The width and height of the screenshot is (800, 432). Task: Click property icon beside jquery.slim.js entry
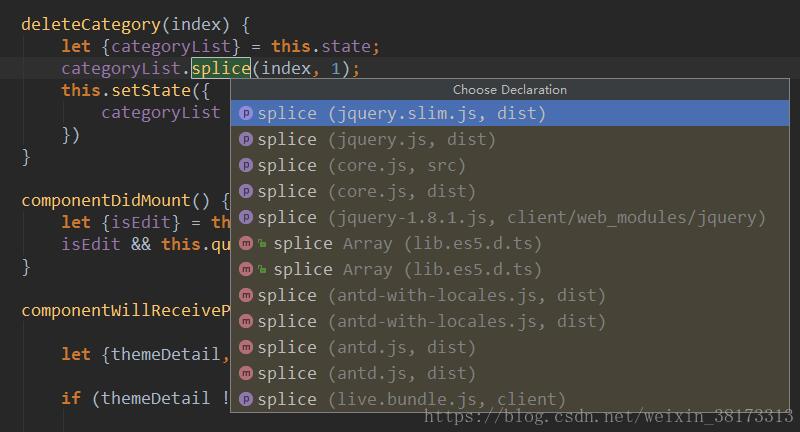click(x=246, y=113)
